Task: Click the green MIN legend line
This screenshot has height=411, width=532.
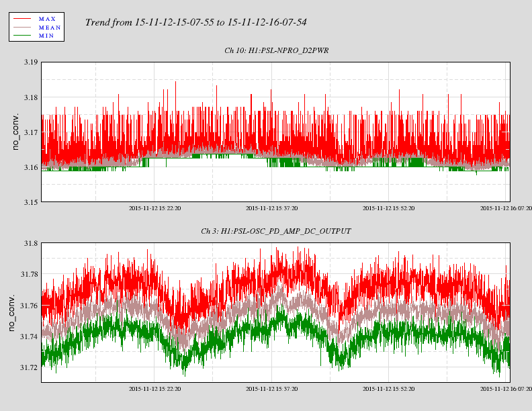Action: click(22, 36)
